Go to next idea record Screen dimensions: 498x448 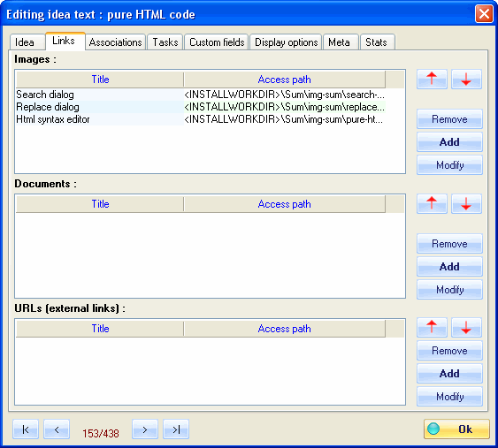[145, 429]
